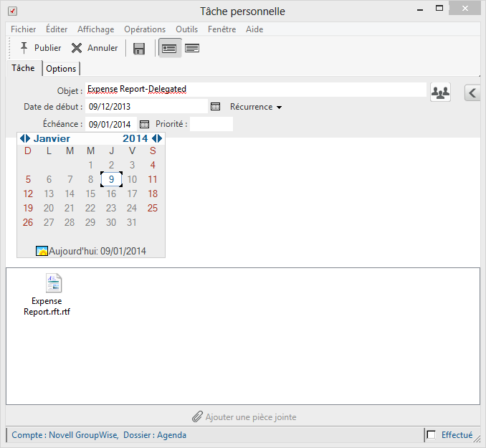This screenshot has width=486, height=448.
Task: Click in the blank message body area
Action: pyautogui.click(x=323, y=201)
